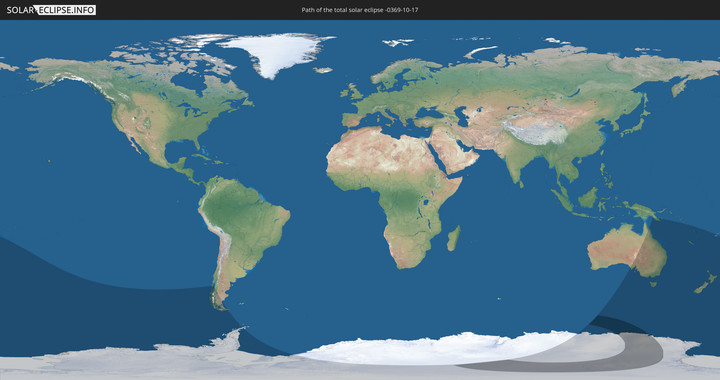Select Australia on the world map

pos(627,250)
